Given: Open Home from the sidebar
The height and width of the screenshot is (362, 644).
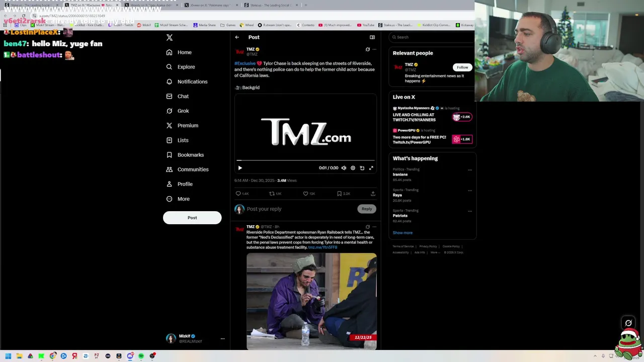Looking at the screenshot, I should [179, 52].
